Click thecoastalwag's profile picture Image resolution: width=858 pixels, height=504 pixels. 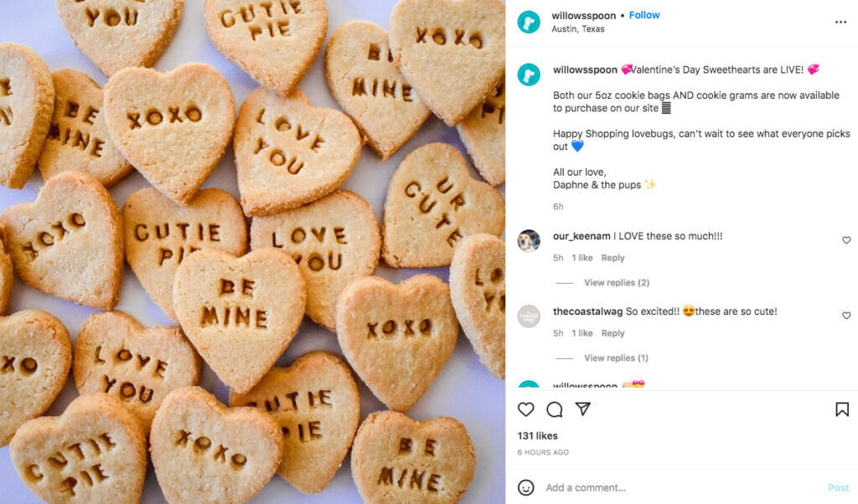tap(529, 316)
